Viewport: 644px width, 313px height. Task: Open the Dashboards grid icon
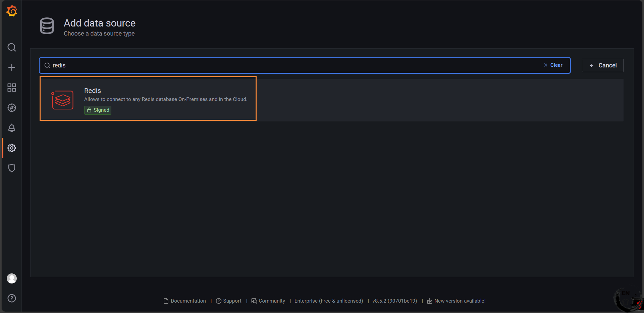(x=12, y=88)
